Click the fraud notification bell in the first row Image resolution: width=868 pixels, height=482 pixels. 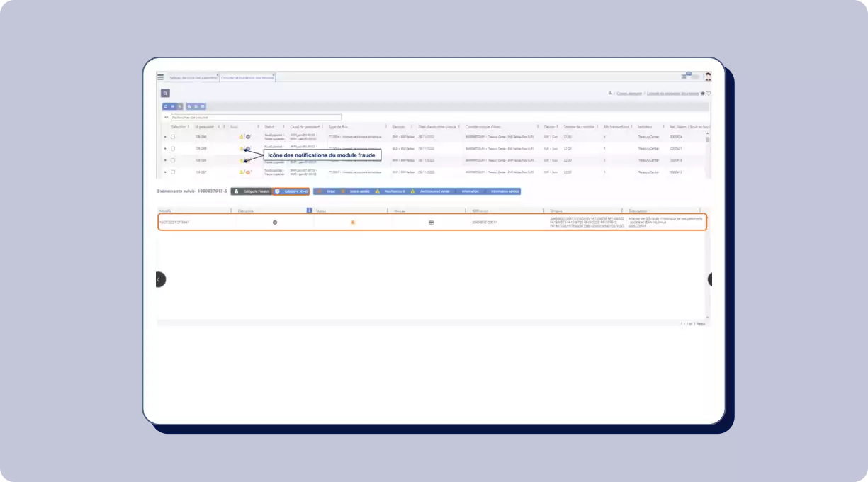(242, 137)
